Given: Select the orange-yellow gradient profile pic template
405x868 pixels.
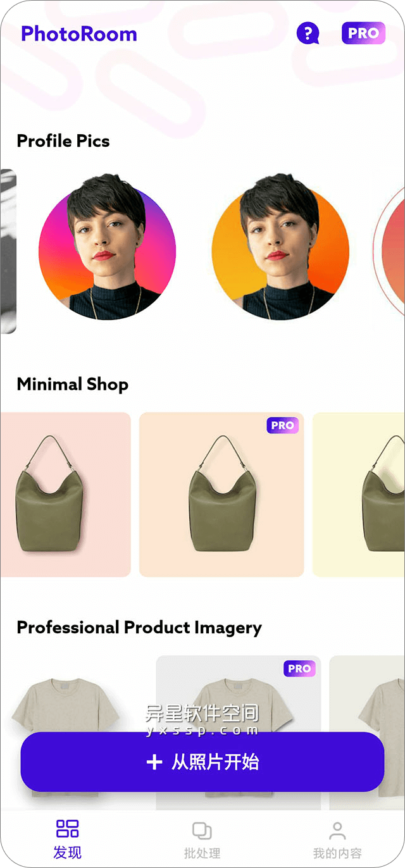Looking at the screenshot, I should coord(280,247).
